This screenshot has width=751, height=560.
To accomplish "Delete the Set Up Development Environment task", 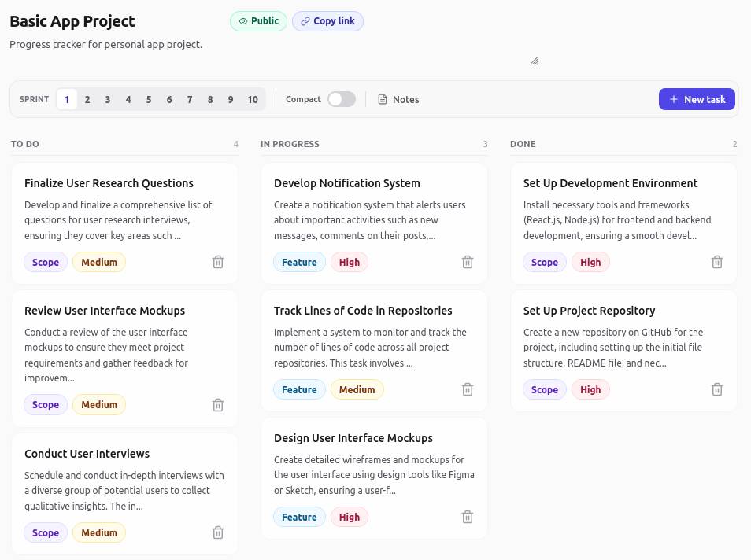I will coord(717,262).
